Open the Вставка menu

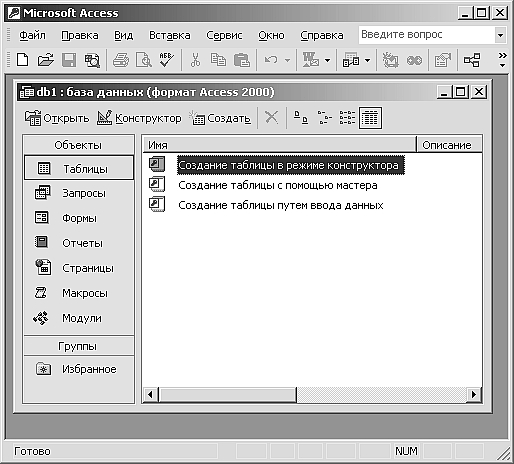coord(170,35)
